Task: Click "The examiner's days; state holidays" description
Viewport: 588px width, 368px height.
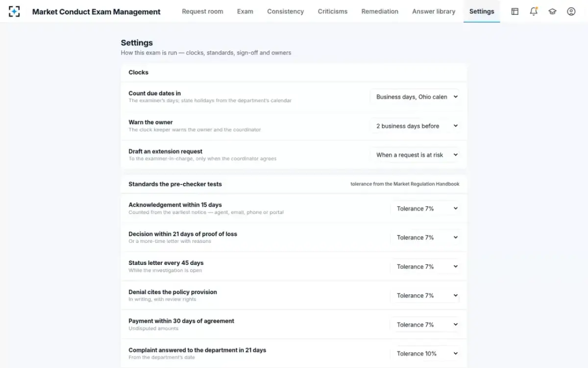Action: [210, 101]
